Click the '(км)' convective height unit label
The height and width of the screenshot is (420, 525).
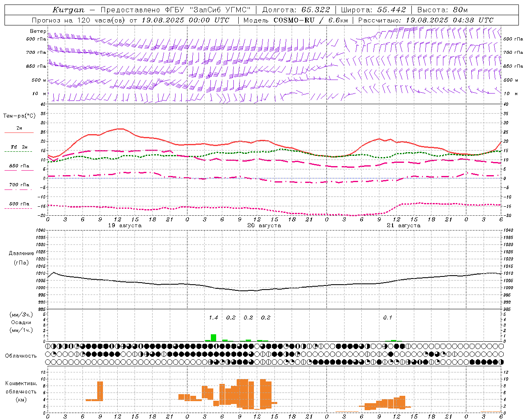21,399
